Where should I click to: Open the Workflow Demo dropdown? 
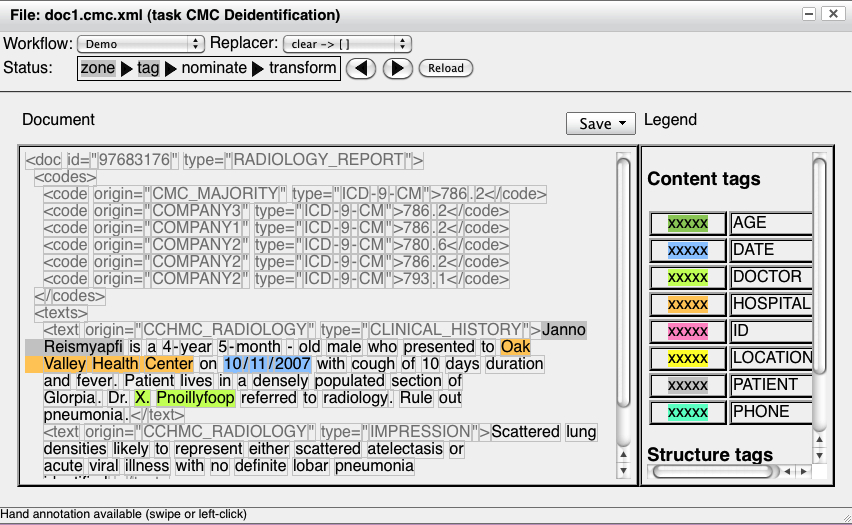[x=140, y=44]
